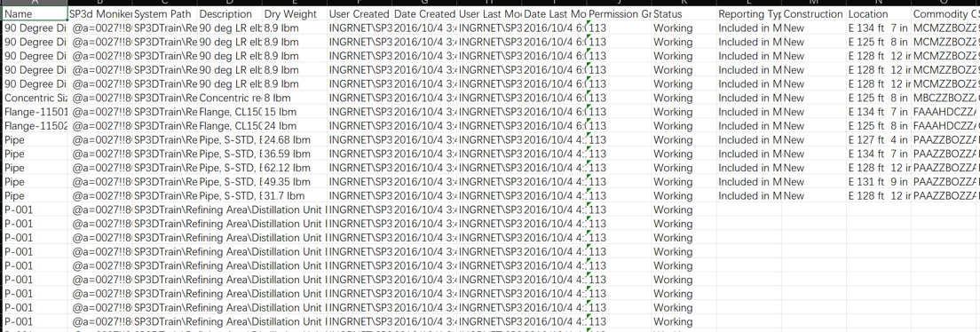Screen dimensions: 980x332
Task: Select the Status header cell
Action: coord(685,13)
